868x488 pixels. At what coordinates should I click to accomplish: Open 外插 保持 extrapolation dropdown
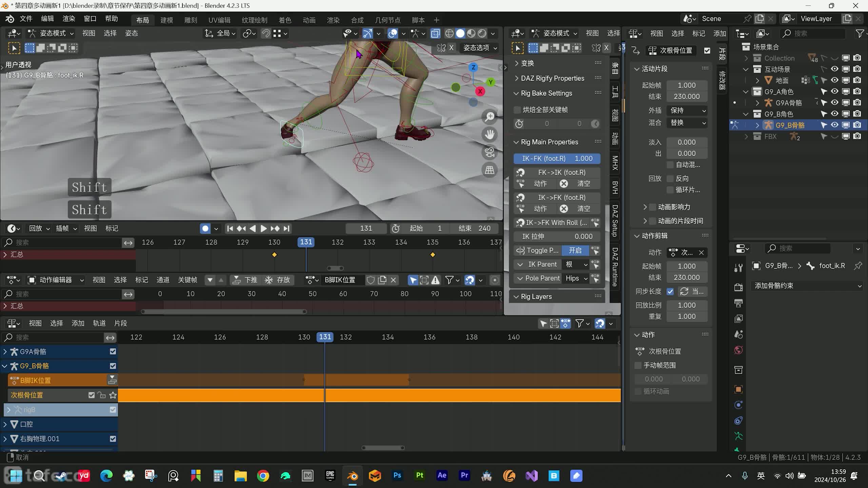click(x=687, y=110)
